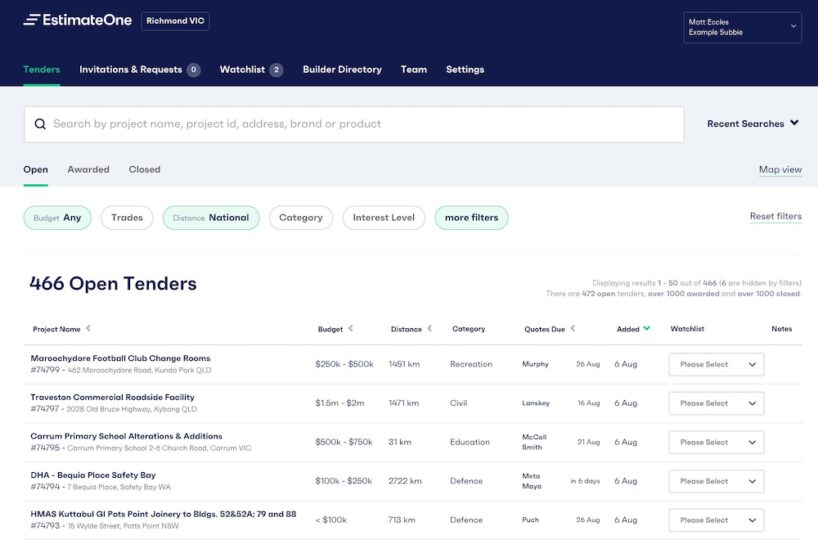Open the Trades filter button

pyautogui.click(x=127, y=217)
